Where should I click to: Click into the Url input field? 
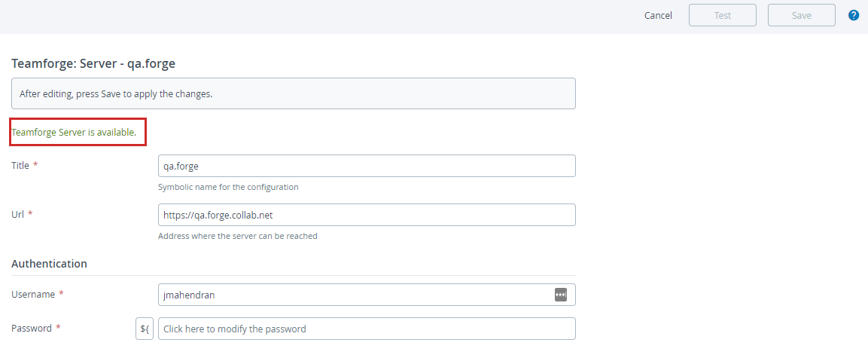(x=367, y=215)
